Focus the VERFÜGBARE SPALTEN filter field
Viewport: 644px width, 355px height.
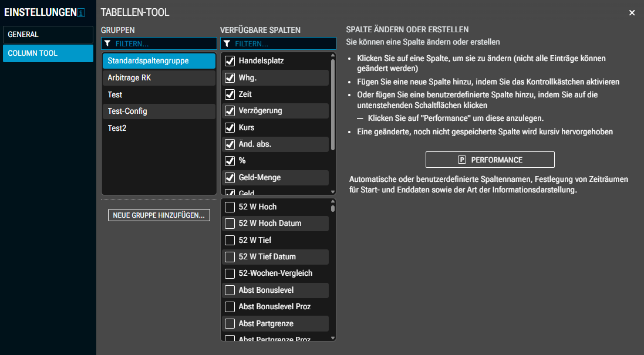tap(278, 43)
